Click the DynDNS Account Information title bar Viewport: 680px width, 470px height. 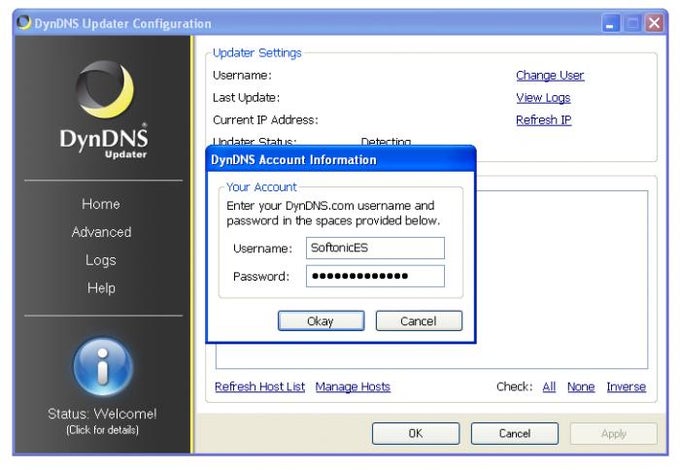(x=341, y=159)
